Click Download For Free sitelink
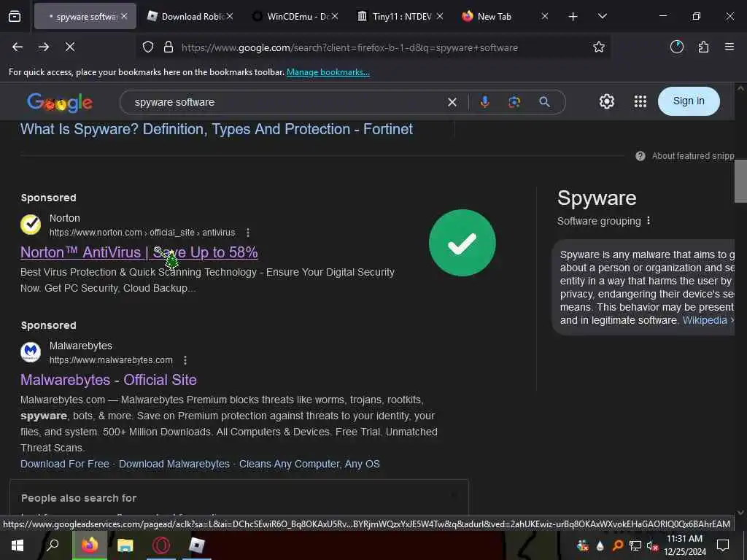Image resolution: width=747 pixels, height=560 pixels. (65, 464)
